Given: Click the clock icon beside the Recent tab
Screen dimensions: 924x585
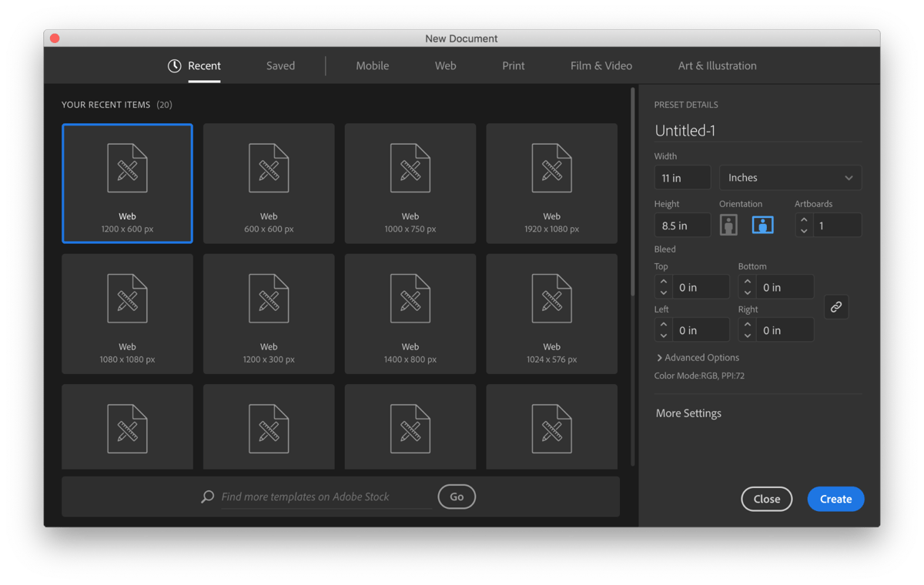Looking at the screenshot, I should pyautogui.click(x=172, y=65).
